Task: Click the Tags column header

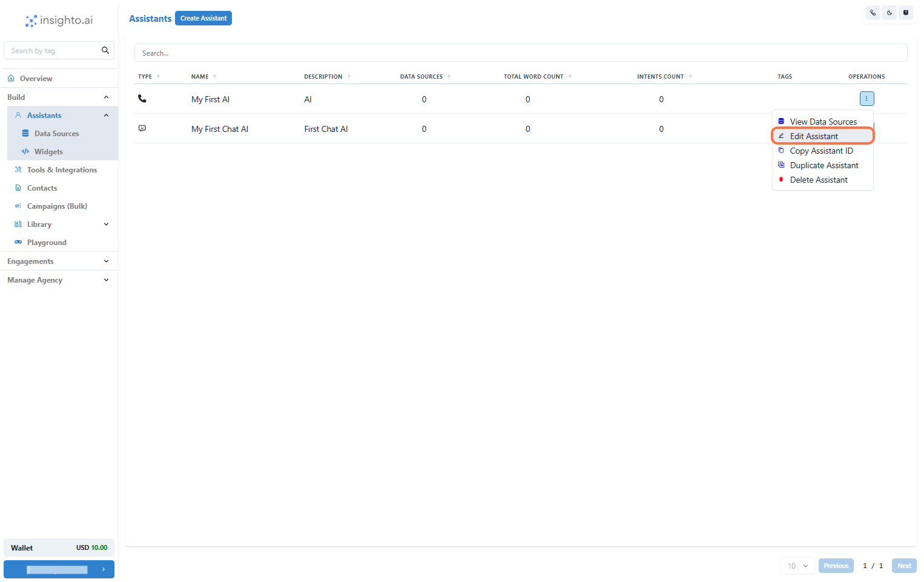Action: click(x=785, y=77)
